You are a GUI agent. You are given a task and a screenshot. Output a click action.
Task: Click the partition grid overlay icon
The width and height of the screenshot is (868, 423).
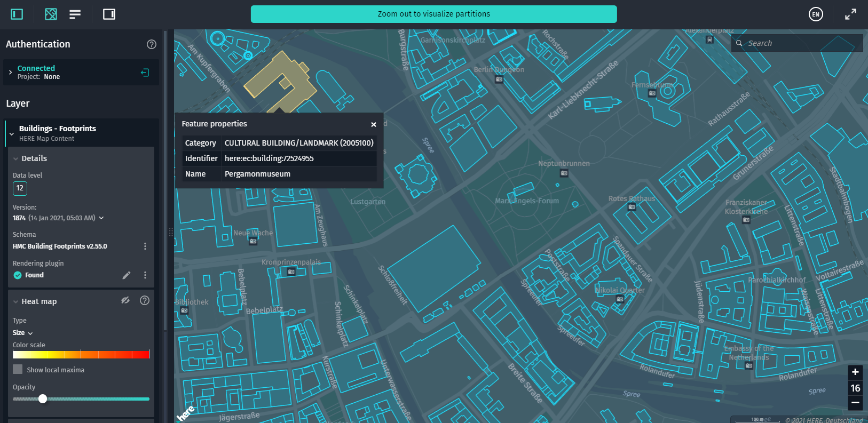(x=51, y=14)
